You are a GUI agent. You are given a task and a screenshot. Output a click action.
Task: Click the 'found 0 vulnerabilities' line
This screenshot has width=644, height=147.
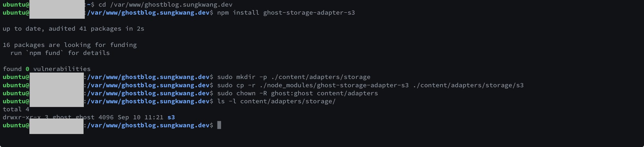pyautogui.click(x=47, y=69)
